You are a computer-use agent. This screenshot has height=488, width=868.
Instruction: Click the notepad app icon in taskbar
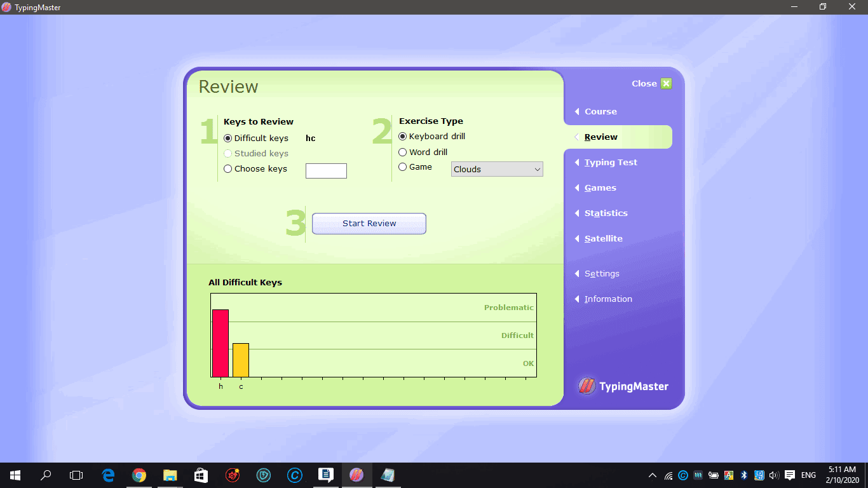point(388,475)
